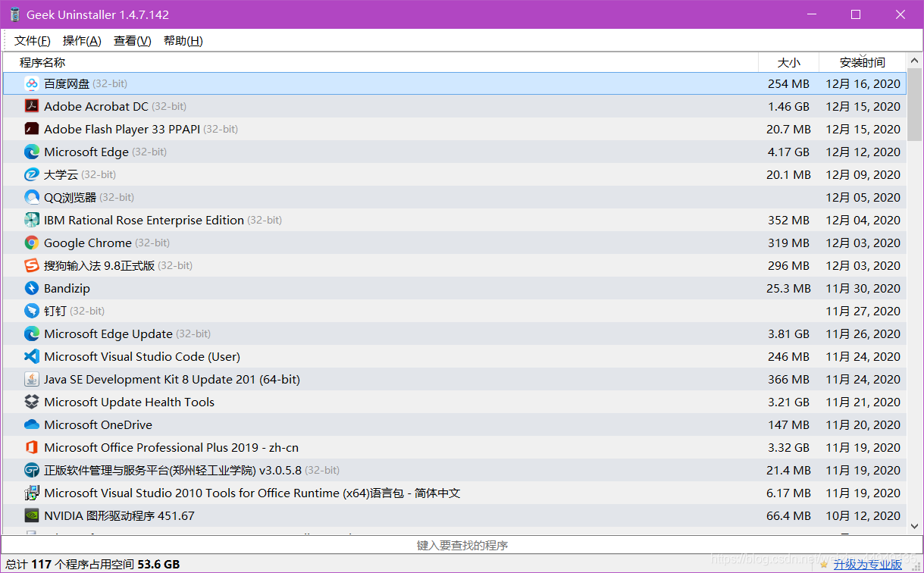Select the IBM Rational Rose Enterprise Edition text
Image resolution: width=924 pixels, height=573 pixels.
tap(144, 220)
